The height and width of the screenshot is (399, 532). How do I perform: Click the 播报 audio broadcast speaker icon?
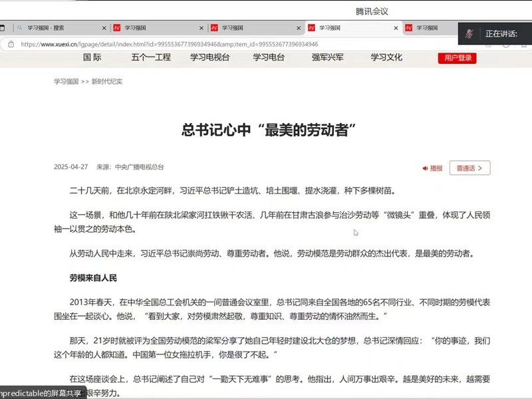(426, 168)
